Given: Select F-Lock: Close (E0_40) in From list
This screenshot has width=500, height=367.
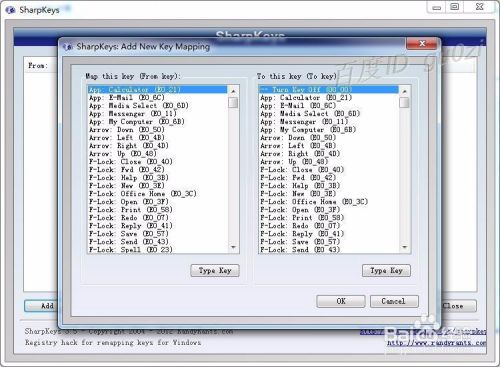Looking at the screenshot, I should pos(158,162).
